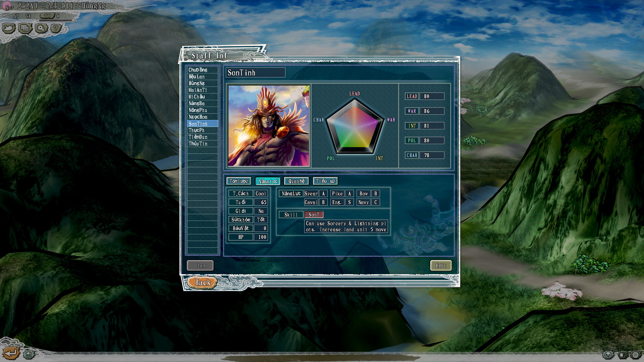Click the TP progress bar

[56, 20]
